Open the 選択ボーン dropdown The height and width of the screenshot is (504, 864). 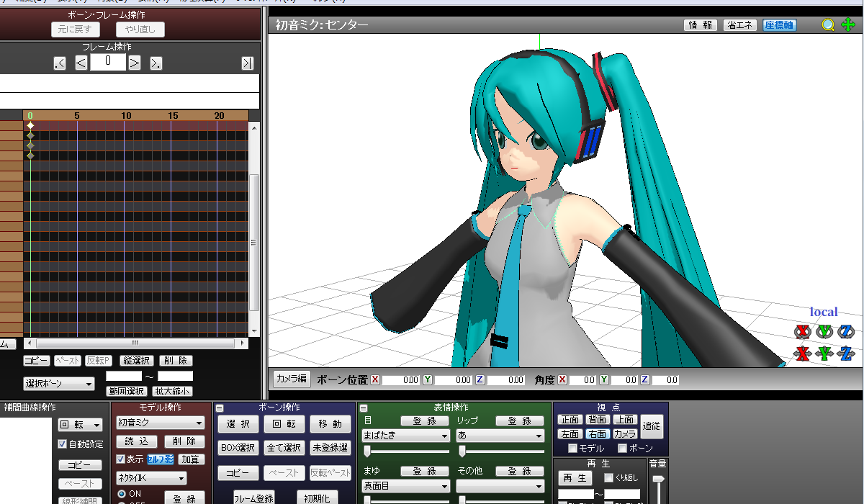(x=59, y=384)
